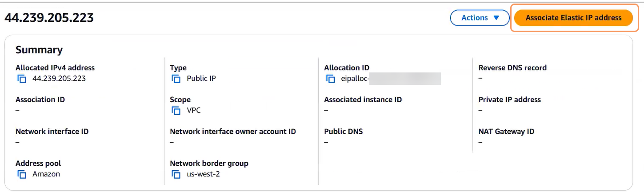Click the Associated instance ID label
Screen dimensions: 644x192
pos(363,100)
